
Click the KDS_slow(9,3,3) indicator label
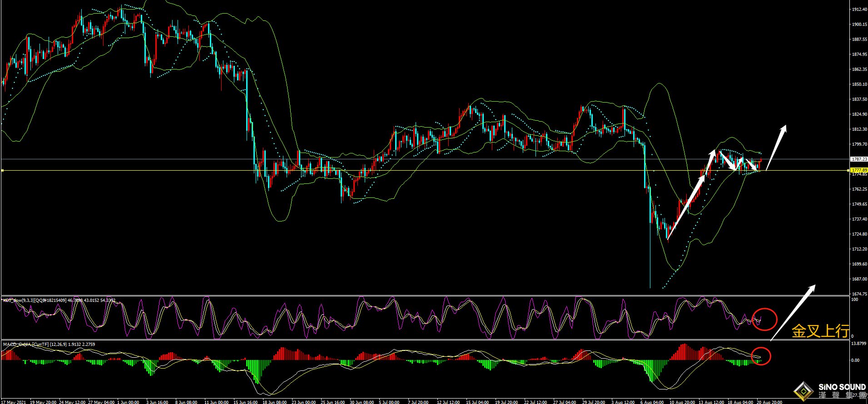click(59, 301)
